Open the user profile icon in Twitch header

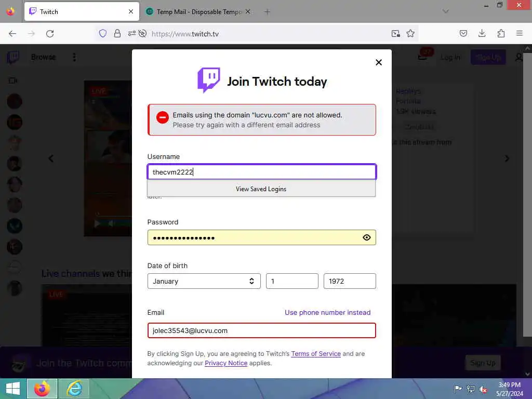[519, 57]
